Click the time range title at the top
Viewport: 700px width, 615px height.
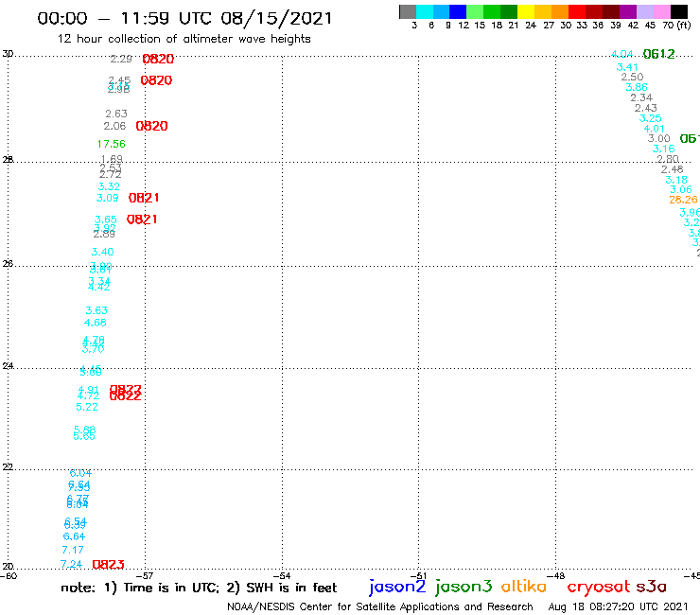pos(184,18)
